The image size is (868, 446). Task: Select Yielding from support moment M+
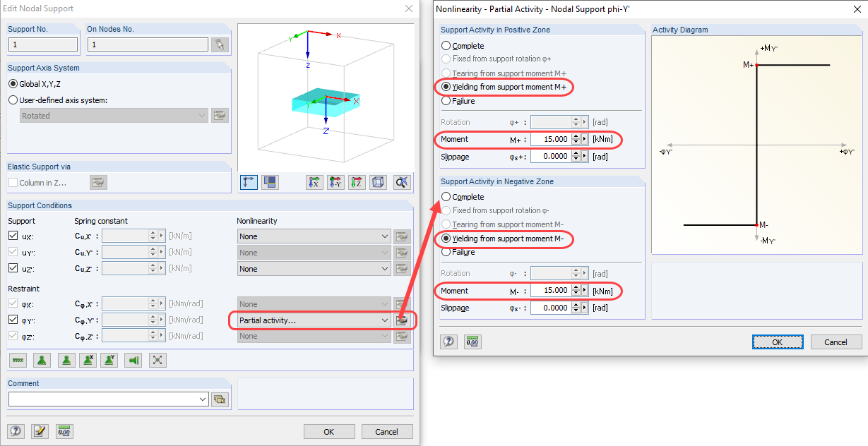[x=504, y=87]
